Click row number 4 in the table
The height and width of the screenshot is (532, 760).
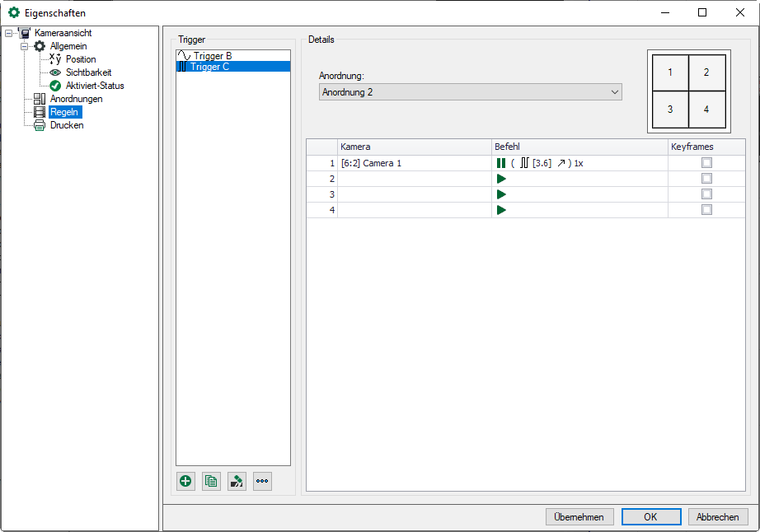point(322,210)
